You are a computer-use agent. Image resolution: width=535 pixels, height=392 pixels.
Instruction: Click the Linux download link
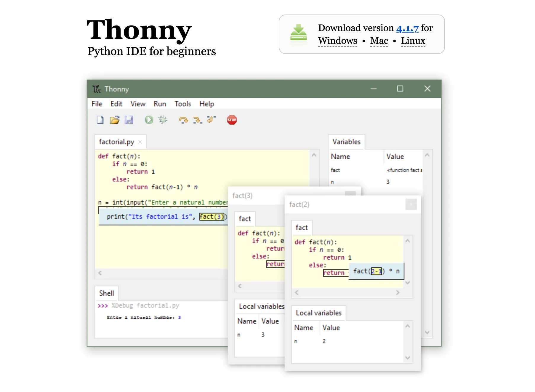tap(413, 41)
